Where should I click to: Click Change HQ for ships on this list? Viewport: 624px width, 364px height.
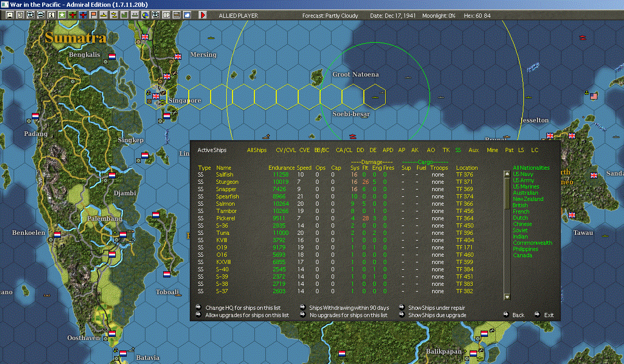[243, 308]
